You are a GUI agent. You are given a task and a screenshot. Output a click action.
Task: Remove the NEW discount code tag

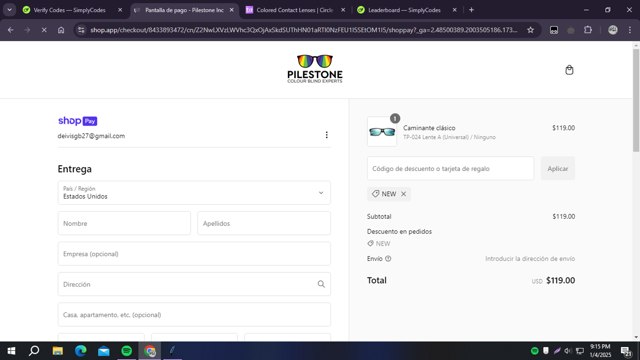tap(403, 194)
